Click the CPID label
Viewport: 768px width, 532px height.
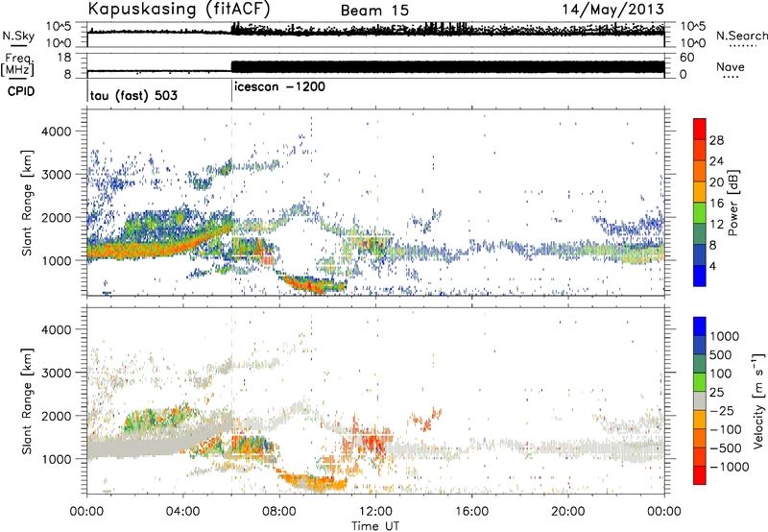pos(21,91)
